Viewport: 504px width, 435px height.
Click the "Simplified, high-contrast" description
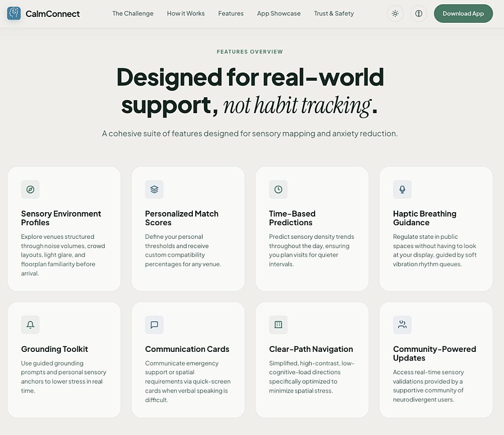pyautogui.click(x=312, y=377)
